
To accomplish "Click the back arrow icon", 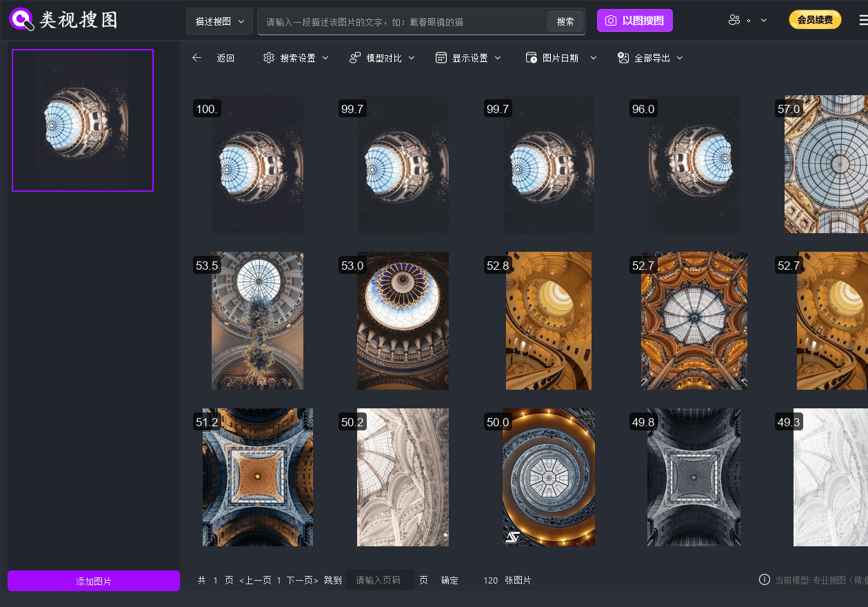I will pyautogui.click(x=197, y=58).
